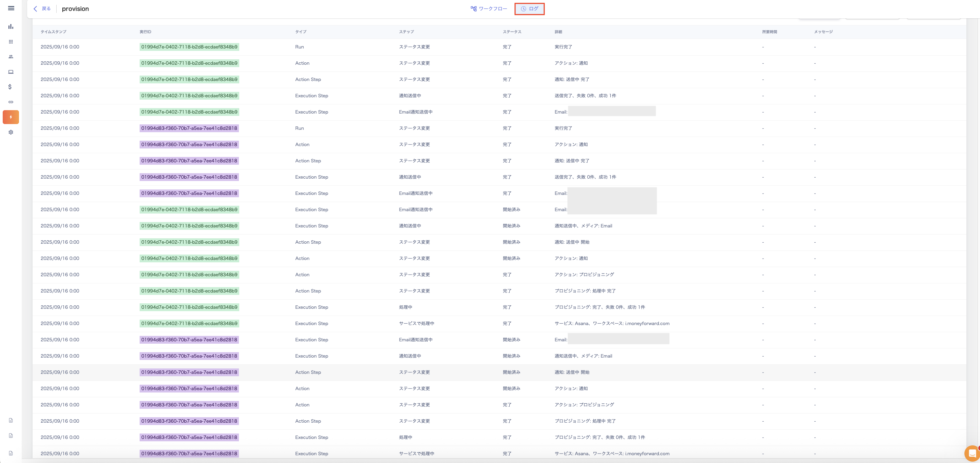Click the ステータス column header
Screen dimensions: 980x463
click(x=512, y=32)
